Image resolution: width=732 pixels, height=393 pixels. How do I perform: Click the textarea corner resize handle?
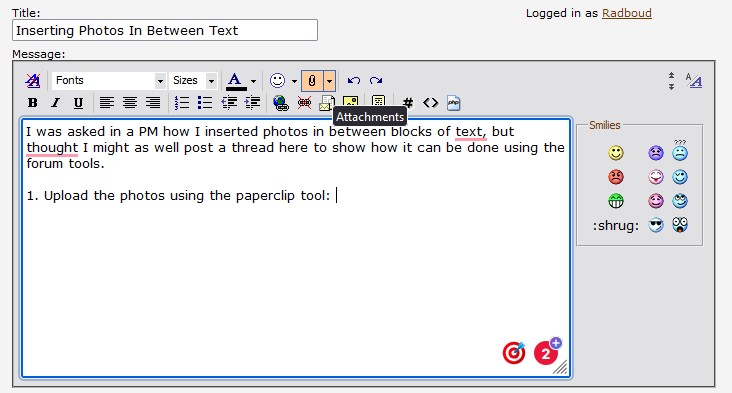tap(561, 367)
